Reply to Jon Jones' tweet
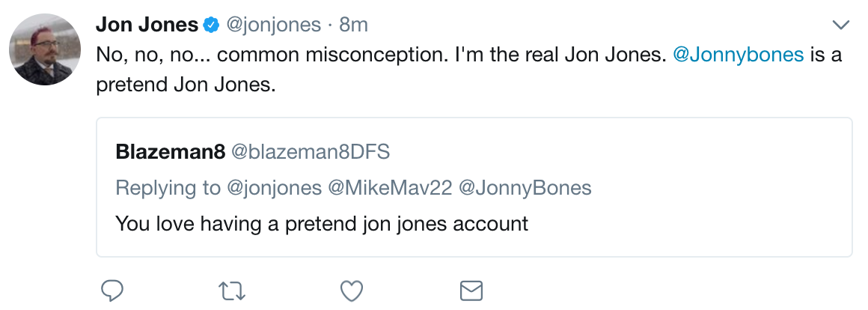 pyautogui.click(x=111, y=291)
